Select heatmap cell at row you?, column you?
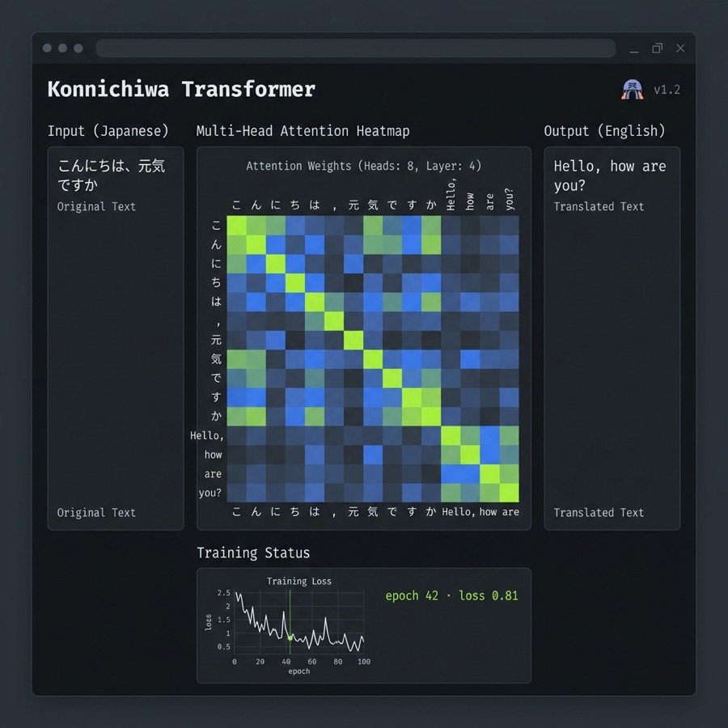Image resolution: width=728 pixels, height=728 pixels. coord(510,493)
